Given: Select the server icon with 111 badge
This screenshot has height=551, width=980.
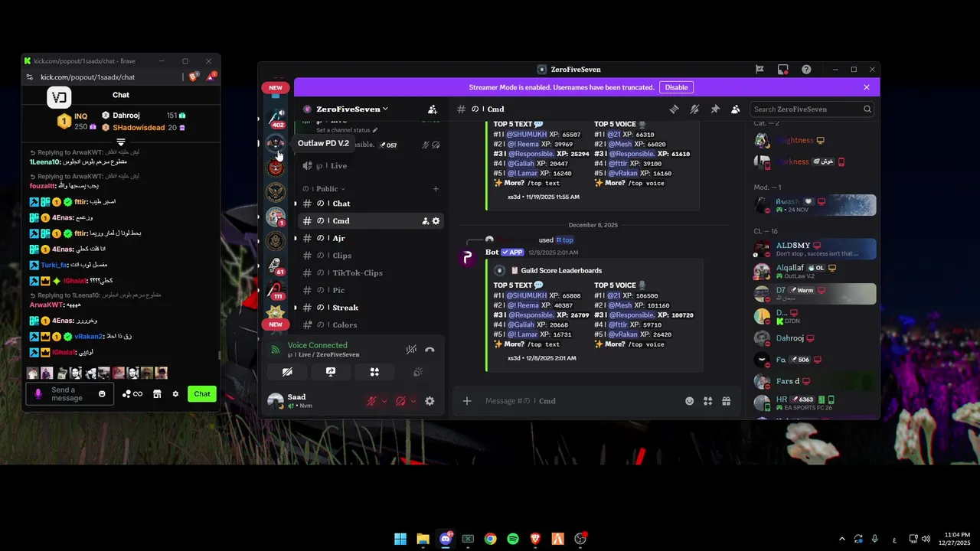Looking at the screenshot, I should pos(276,290).
